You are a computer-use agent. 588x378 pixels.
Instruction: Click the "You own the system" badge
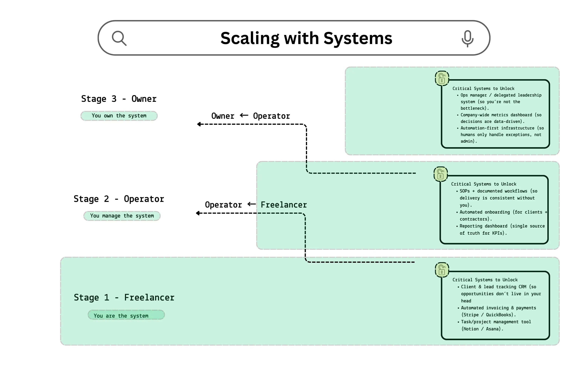[119, 116]
